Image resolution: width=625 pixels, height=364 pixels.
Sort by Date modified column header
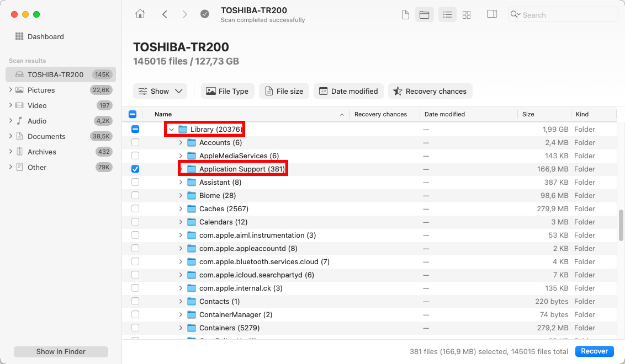(444, 114)
